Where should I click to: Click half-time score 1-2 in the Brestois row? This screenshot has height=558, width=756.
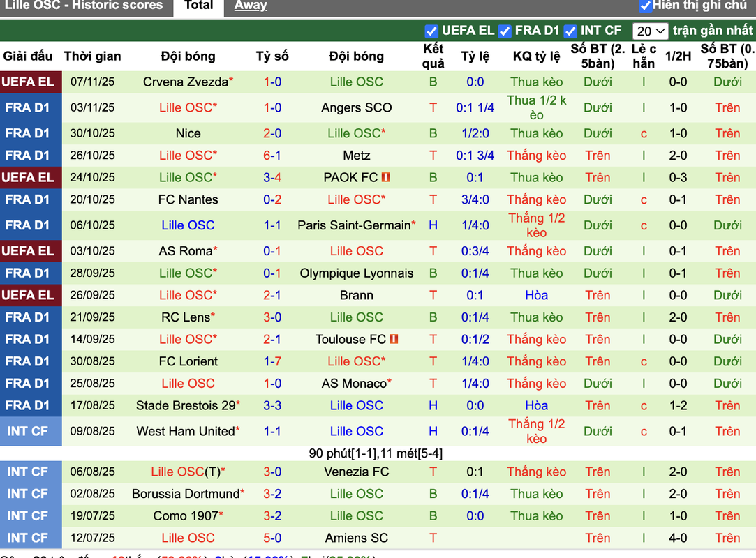point(678,406)
